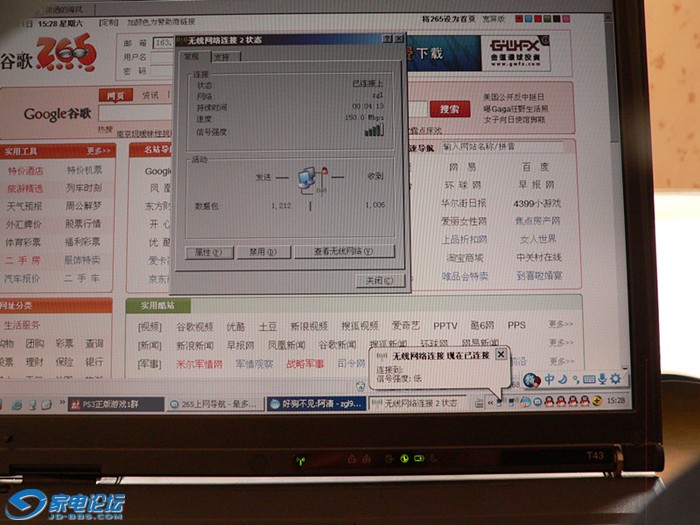Expand the quick launch overflow chevron
This screenshot has width=700, height=525.
pos(62,403)
